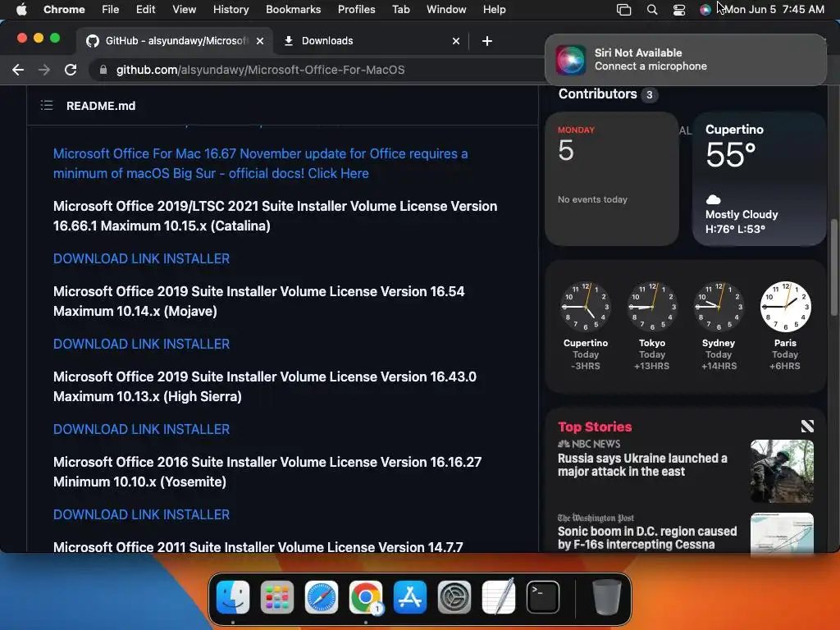Click the date and time in menu bar

click(774, 9)
